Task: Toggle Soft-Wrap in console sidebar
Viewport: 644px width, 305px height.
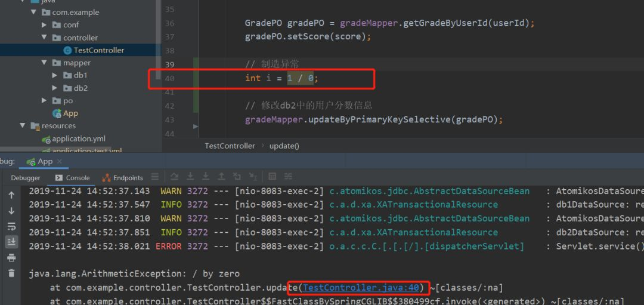Action: pos(11,226)
